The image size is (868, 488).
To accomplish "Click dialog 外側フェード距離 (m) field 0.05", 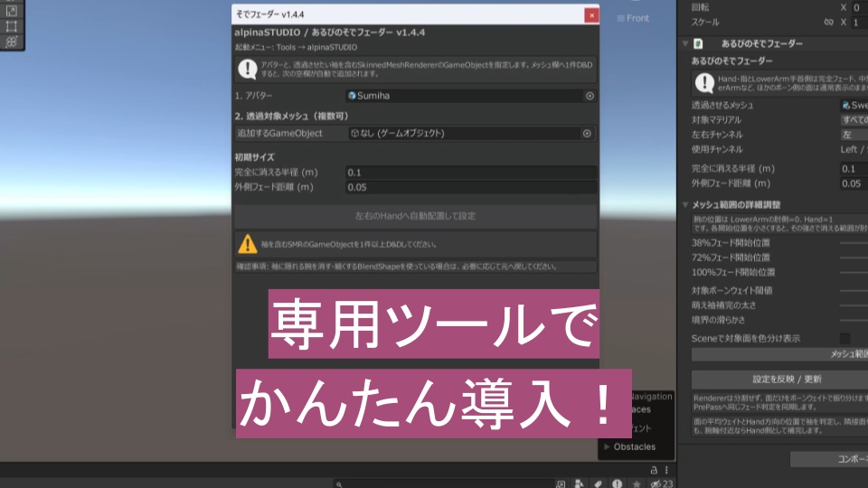I will 471,188.
